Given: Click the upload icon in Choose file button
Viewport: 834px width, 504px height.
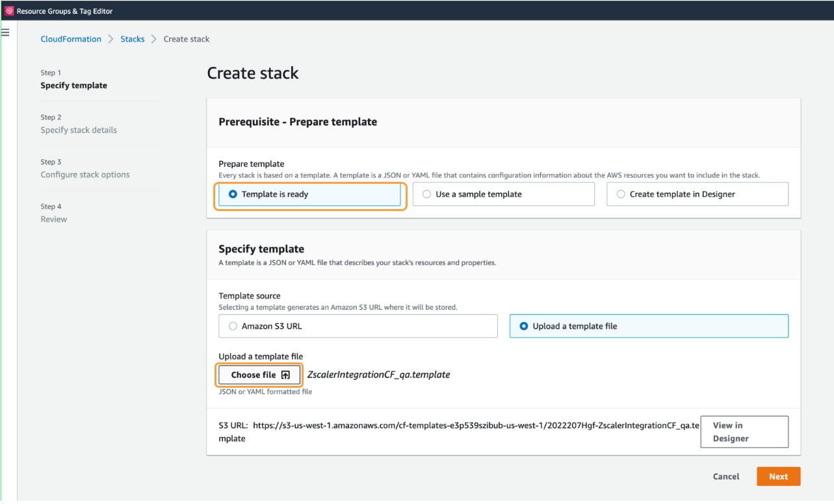Looking at the screenshot, I should (286, 375).
